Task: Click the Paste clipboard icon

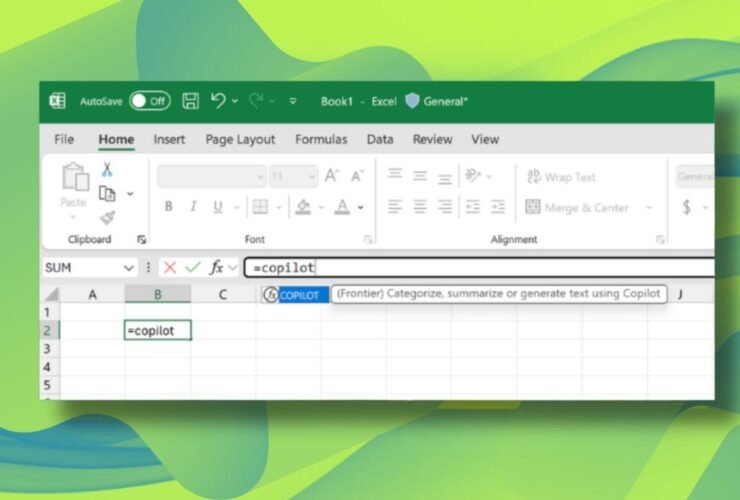Action: click(x=75, y=178)
